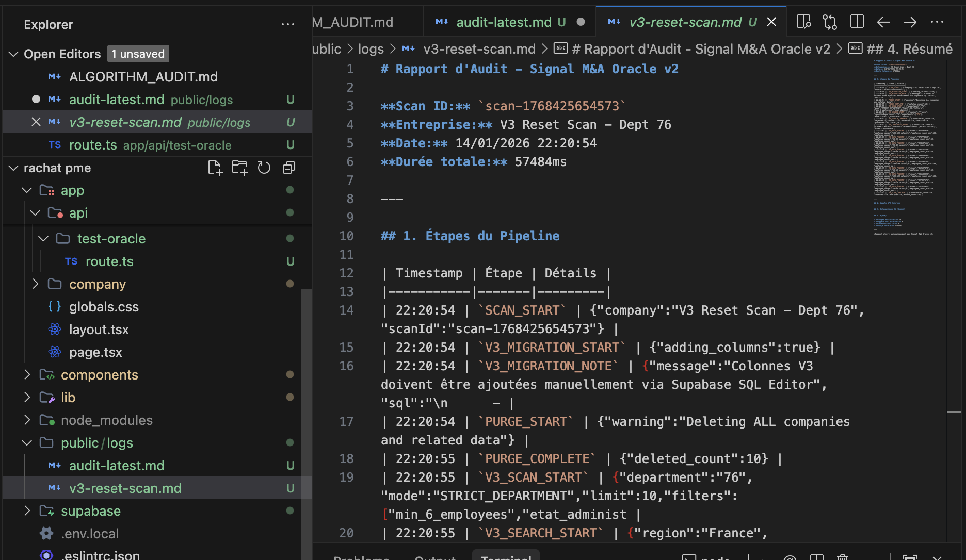The width and height of the screenshot is (966, 560).
Task: Close the v3-reset-scan.md tab
Action: point(771,22)
